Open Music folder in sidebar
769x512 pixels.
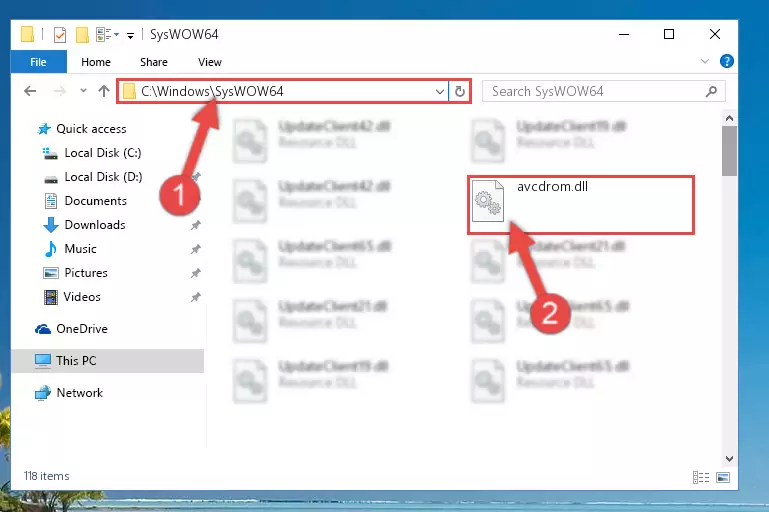pyautogui.click(x=80, y=249)
